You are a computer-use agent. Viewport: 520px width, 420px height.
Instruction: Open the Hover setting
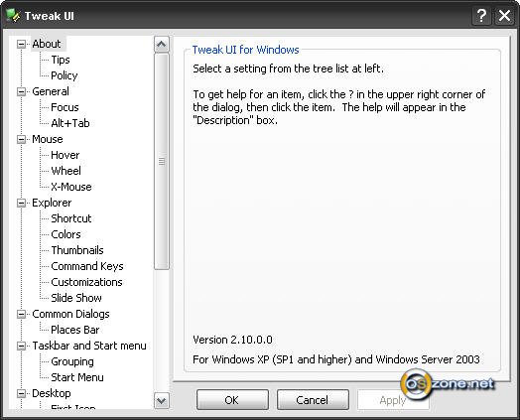[65, 155]
